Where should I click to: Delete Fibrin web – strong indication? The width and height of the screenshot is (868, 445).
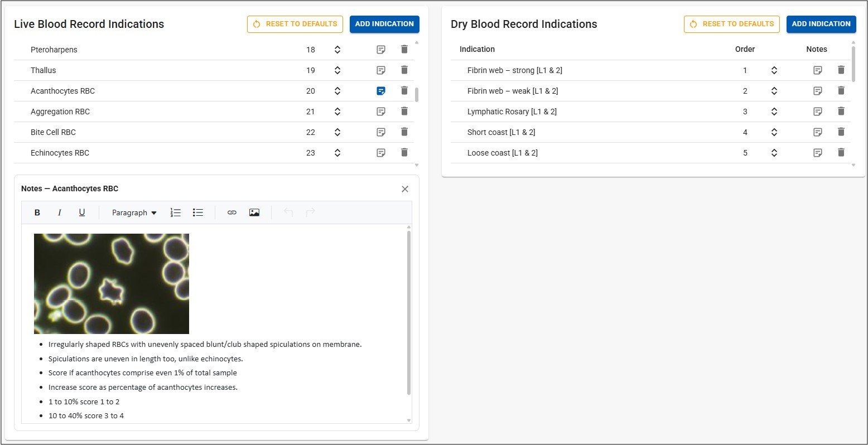coord(841,70)
